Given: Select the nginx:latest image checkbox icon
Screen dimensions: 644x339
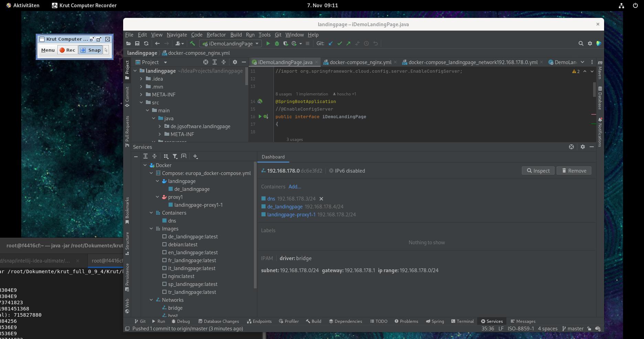Looking at the screenshot, I should click(x=164, y=276).
